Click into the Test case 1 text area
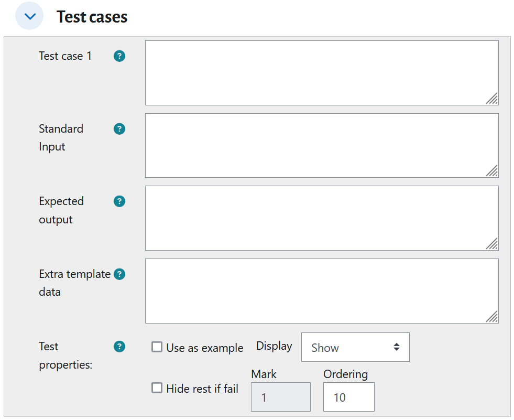The image size is (514, 420). tap(322, 73)
